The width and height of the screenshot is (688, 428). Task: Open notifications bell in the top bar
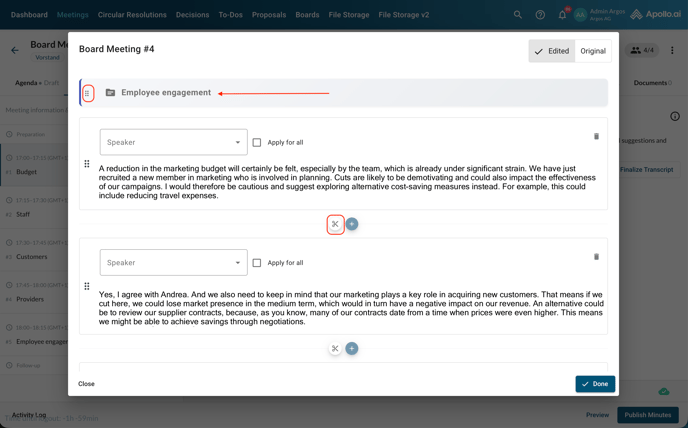562,15
